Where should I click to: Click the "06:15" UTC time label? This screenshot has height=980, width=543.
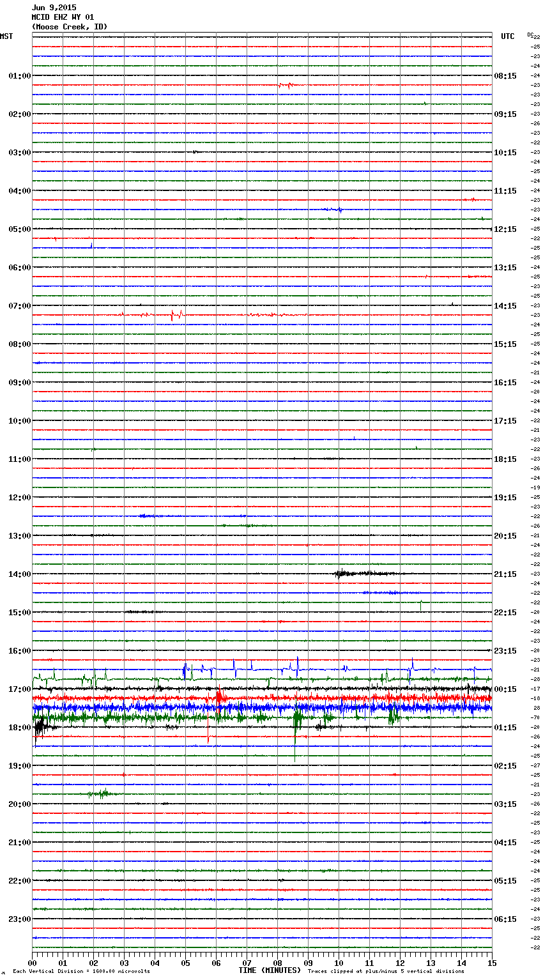pos(505,919)
